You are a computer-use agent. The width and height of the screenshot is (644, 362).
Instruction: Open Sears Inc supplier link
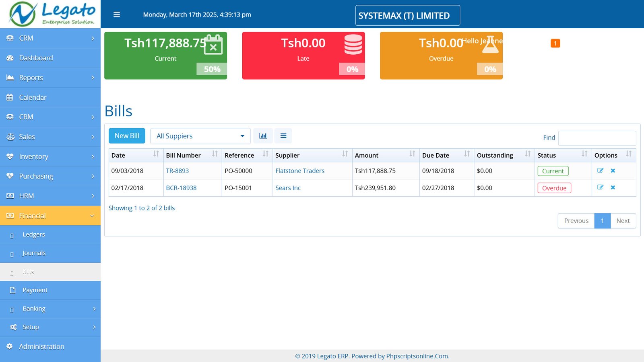pos(288,188)
